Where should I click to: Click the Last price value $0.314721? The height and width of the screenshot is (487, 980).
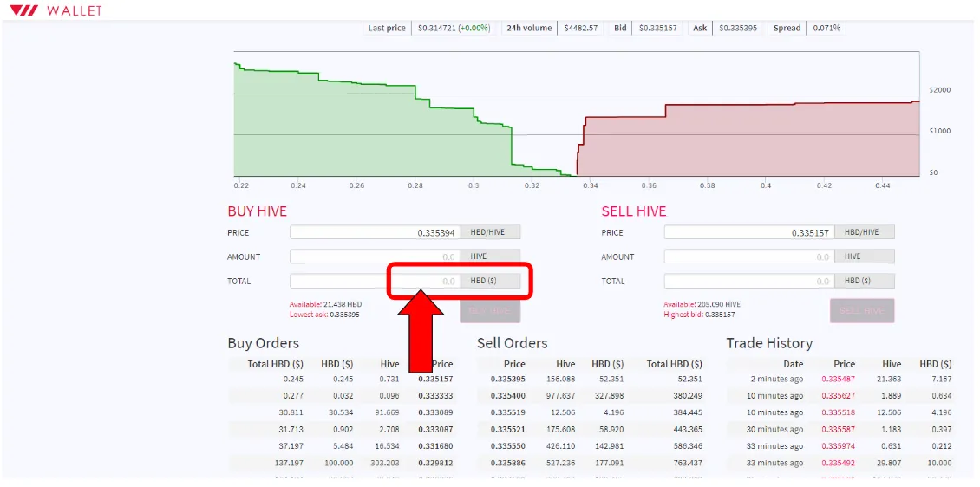(437, 28)
